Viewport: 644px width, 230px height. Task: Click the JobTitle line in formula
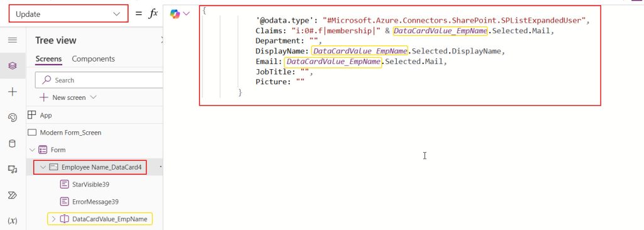(x=284, y=72)
